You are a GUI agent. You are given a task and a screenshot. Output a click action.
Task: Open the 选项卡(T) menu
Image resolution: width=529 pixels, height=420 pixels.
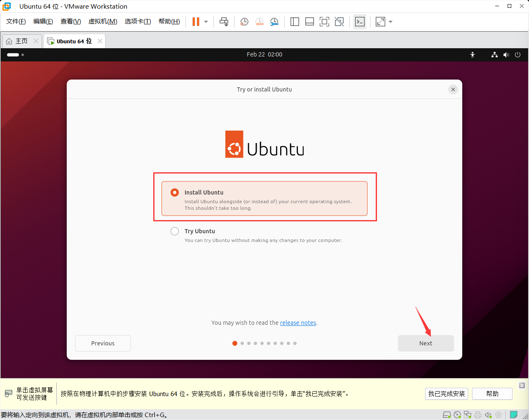coord(138,21)
